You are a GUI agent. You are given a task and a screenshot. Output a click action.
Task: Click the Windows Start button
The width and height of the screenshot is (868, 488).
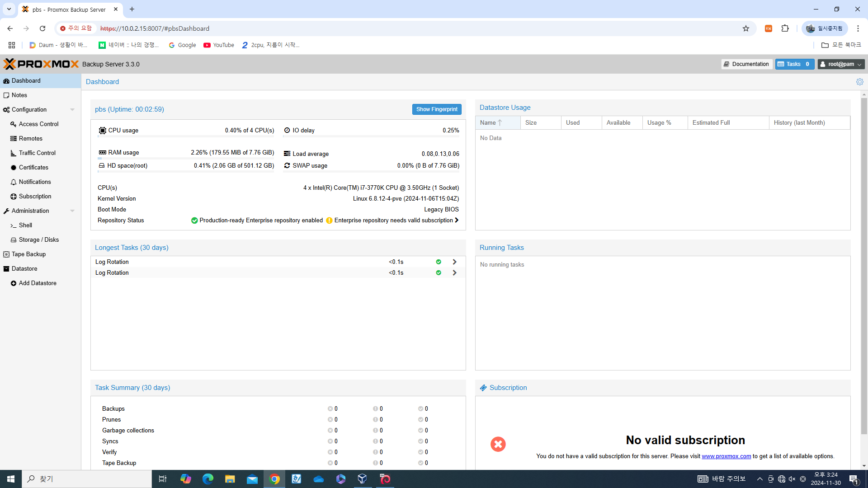(x=11, y=479)
